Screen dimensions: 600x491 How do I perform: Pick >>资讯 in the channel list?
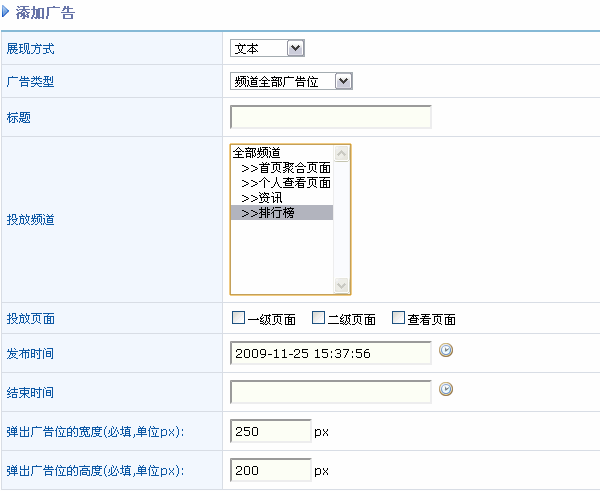click(x=262, y=198)
